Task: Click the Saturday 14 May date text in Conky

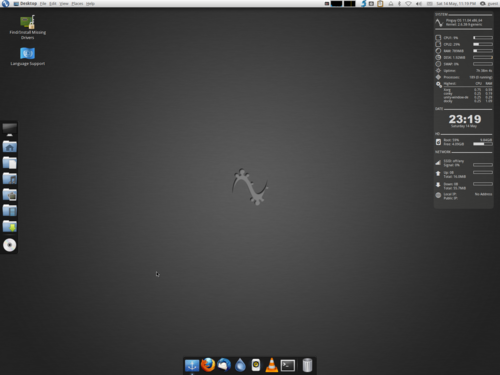Action: pyautogui.click(x=464, y=126)
